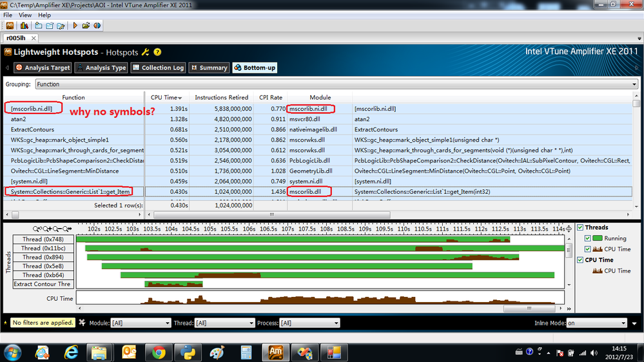
Task: Select the Extract Contour Thre row label
Action: coord(43,284)
